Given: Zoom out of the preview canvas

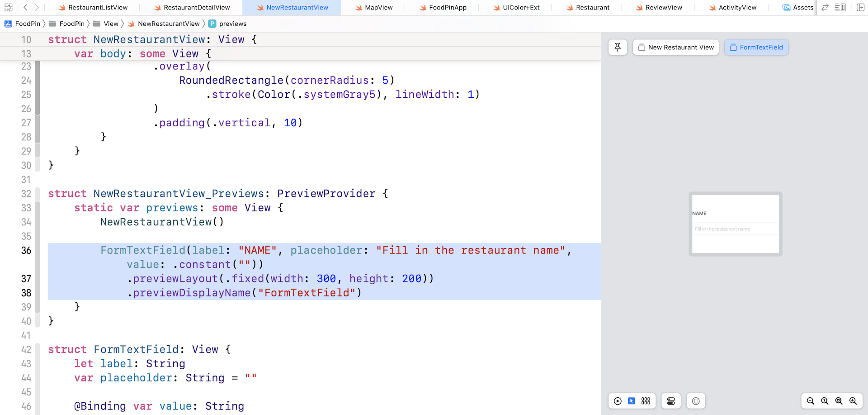Looking at the screenshot, I should pyautogui.click(x=810, y=401).
